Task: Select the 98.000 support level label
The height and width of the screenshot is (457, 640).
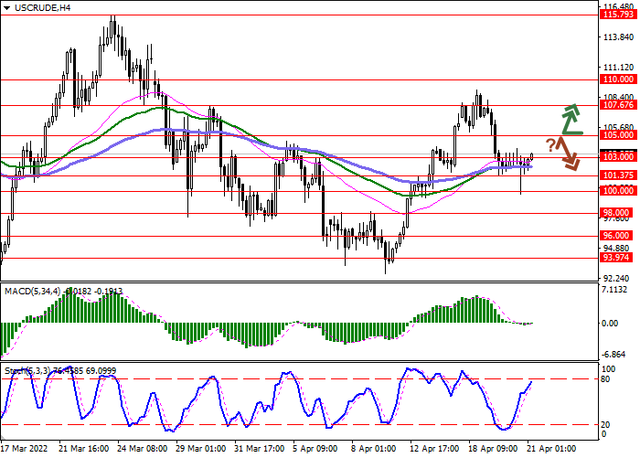Action: [619, 213]
